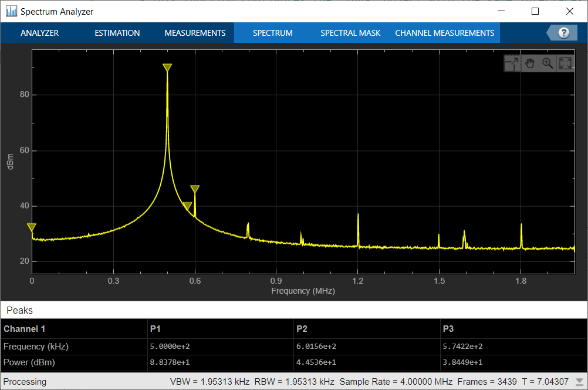This screenshot has height=390, width=588.
Task: Open the SPECTRAL MASK tab
Action: (x=350, y=33)
